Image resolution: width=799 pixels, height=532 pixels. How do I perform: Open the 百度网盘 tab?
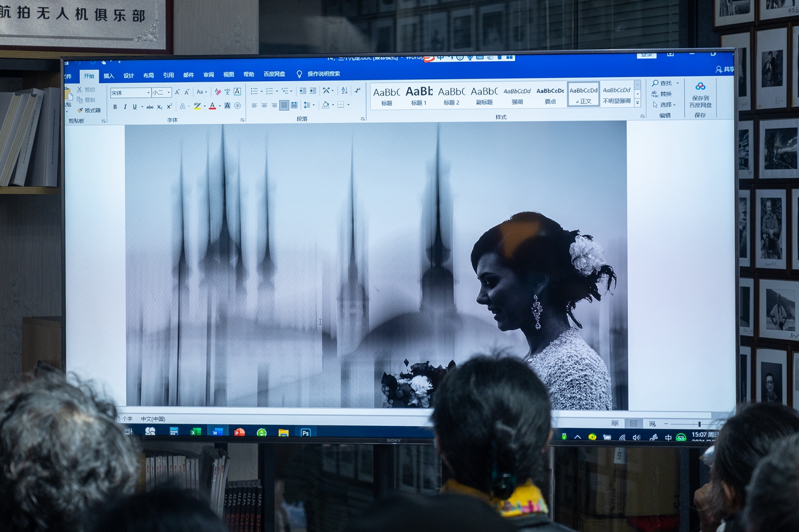(x=274, y=74)
